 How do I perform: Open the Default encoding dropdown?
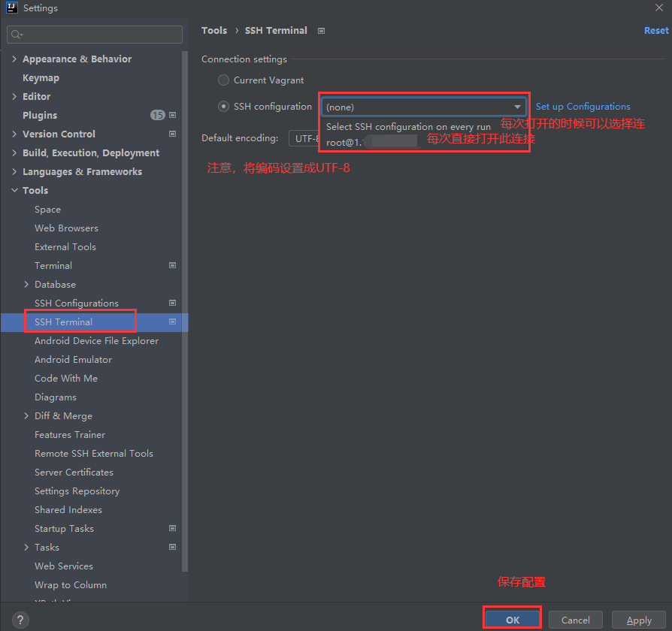tap(304, 138)
